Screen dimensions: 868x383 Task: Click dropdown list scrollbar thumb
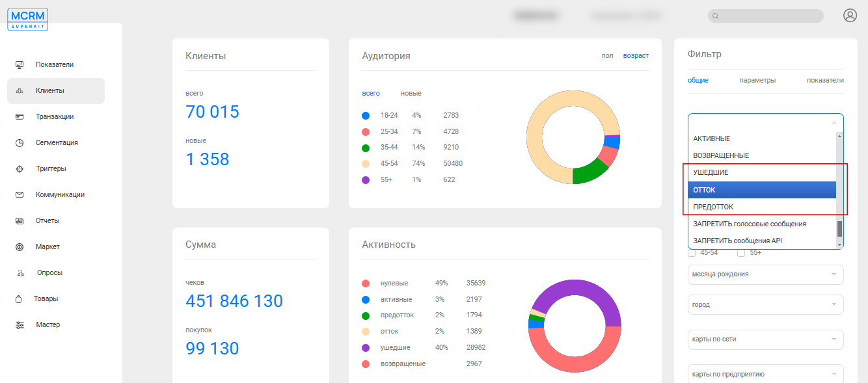[839, 229]
